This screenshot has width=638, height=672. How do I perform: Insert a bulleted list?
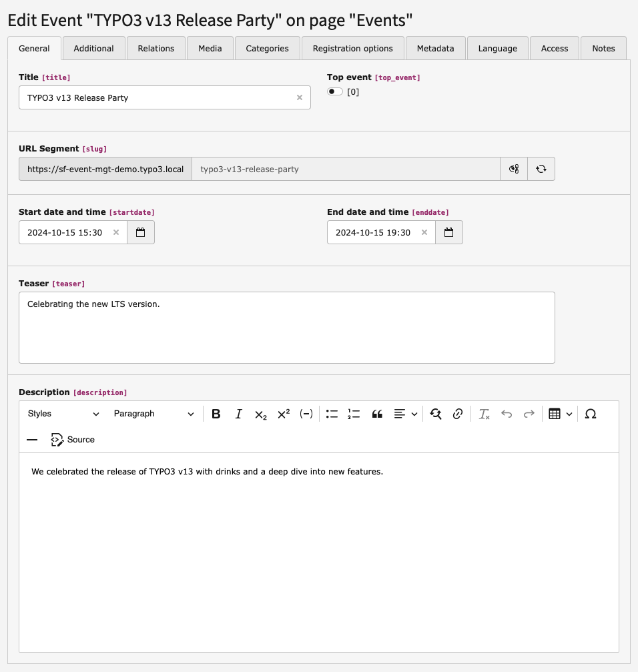(332, 414)
